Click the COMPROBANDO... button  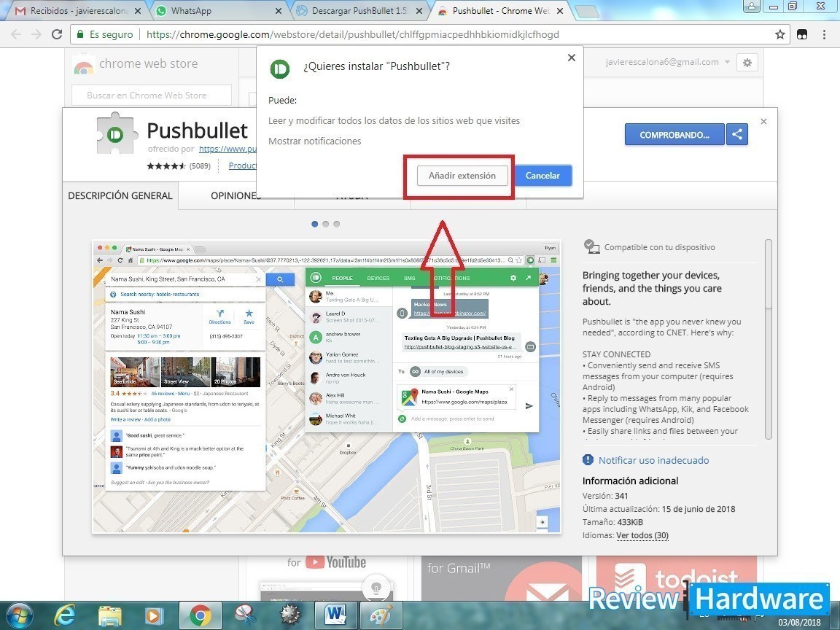(674, 134)
